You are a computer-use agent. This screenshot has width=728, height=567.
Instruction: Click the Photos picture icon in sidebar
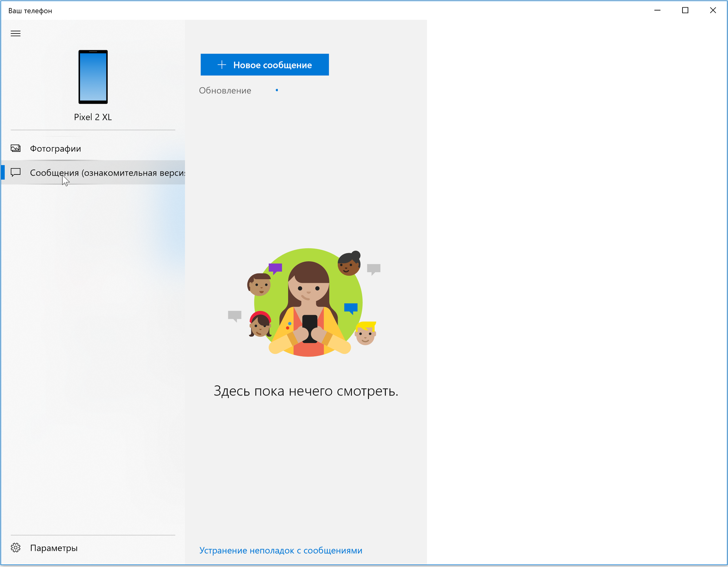coord(16,148)
